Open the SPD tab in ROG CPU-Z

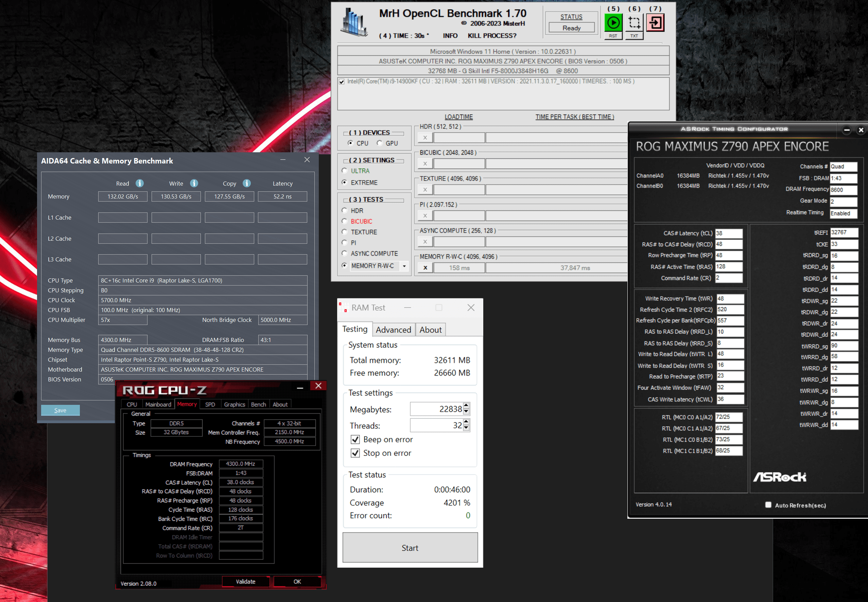pyautogui.click(x=210, y=405)
